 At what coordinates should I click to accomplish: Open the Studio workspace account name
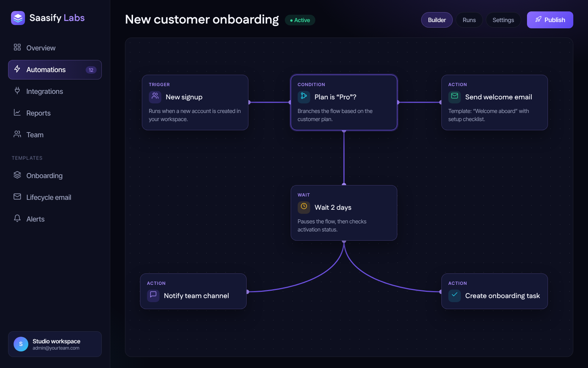56,341
